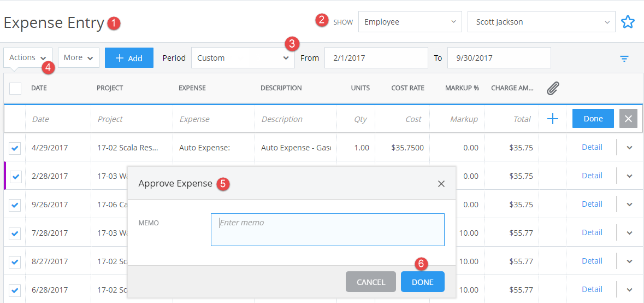Click the Auto Expense - Gas description cell
Image resolution: width=644 pixels, height=303 pixels.
pos(296,147)
